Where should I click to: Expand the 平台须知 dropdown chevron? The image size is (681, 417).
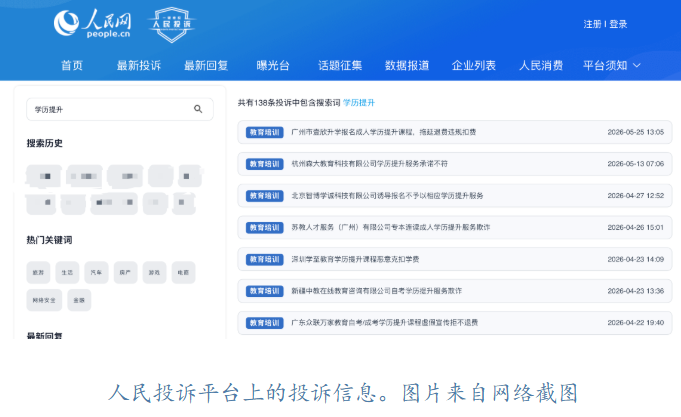pos(637,66)
